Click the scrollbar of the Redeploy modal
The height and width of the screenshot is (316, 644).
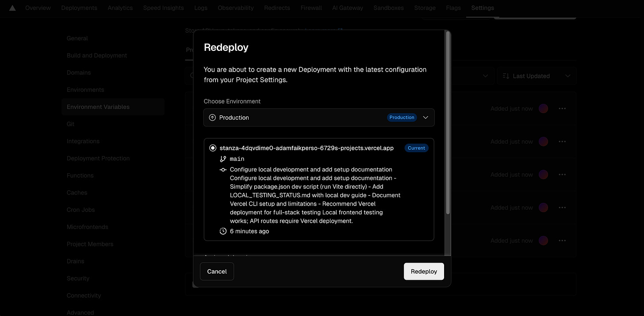(x=448, y=133)
